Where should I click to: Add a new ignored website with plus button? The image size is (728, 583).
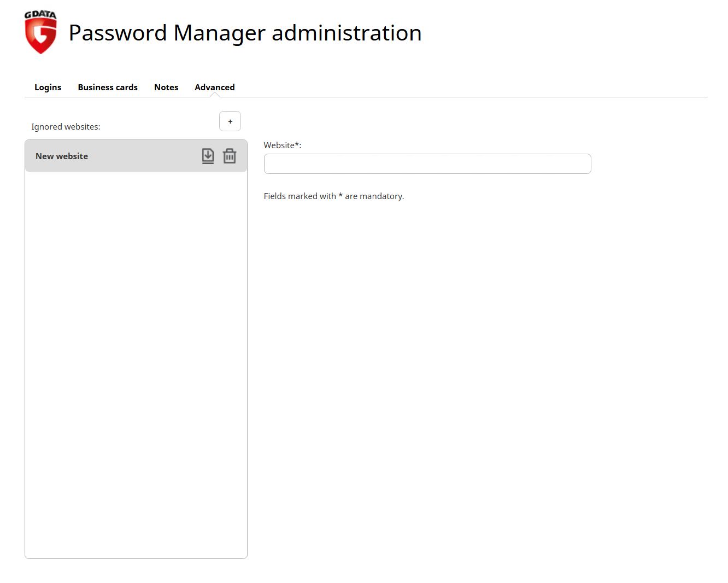(230, 121)
